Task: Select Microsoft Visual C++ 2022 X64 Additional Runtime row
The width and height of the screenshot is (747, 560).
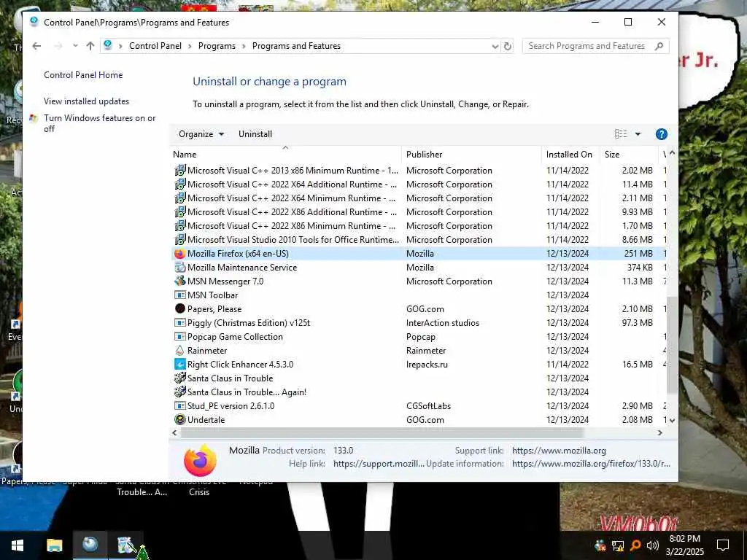Action: [x=419, y=184]
